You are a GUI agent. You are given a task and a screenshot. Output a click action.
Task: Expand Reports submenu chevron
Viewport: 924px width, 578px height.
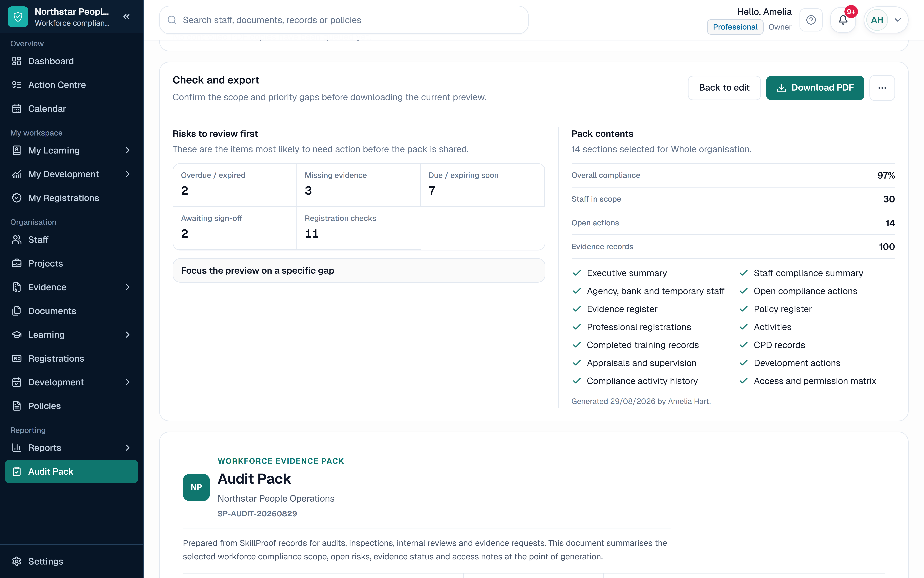[128, 448]
